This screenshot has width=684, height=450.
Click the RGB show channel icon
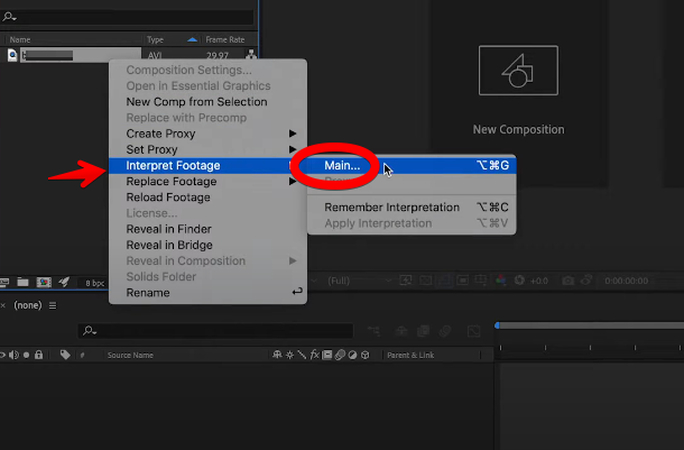500,280
